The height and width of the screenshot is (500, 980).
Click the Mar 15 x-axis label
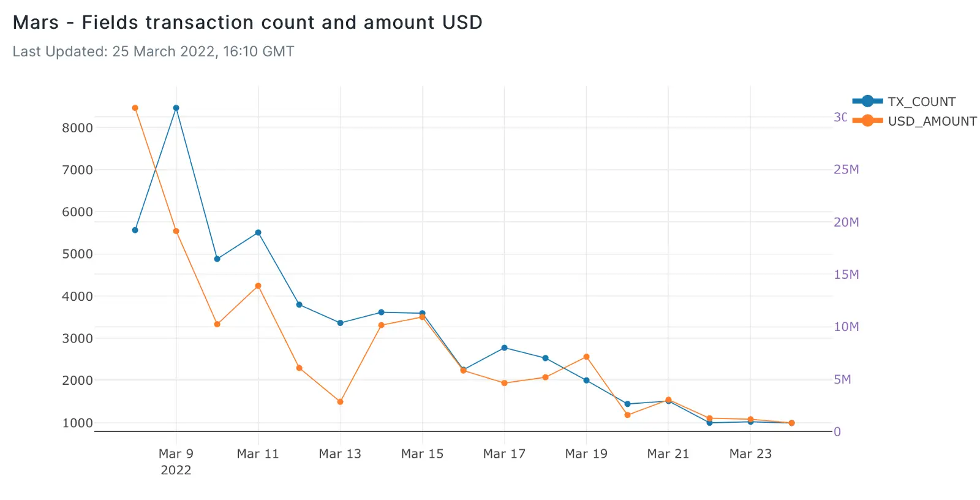point(422,454)
